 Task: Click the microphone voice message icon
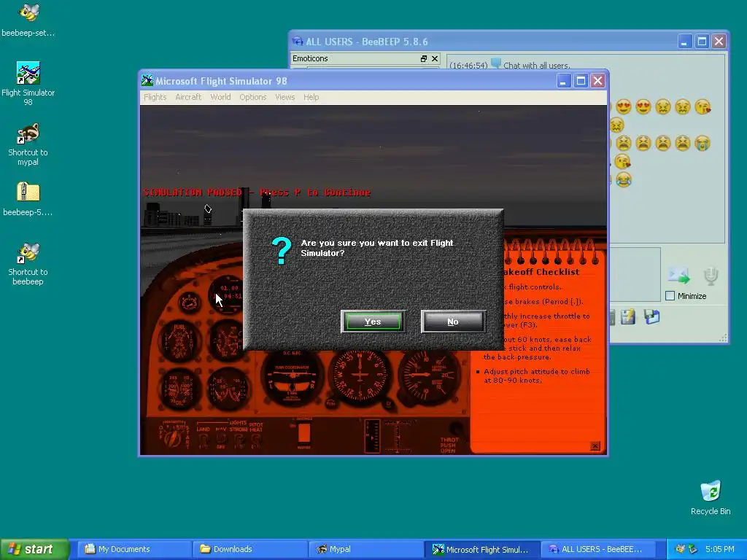pyautogui.click(x=711, y=276)
